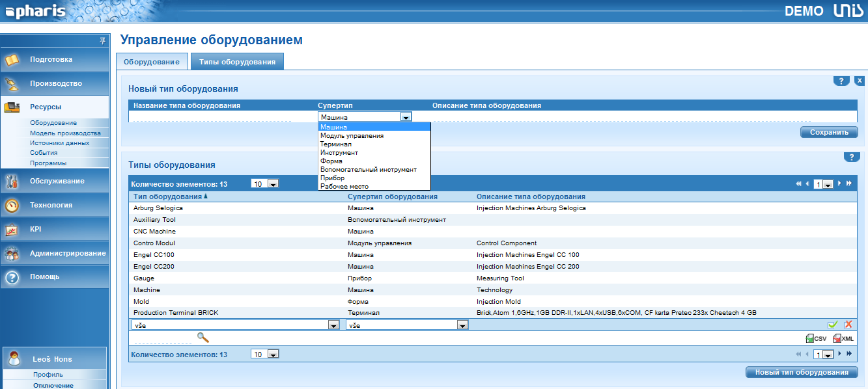Click the Подготовка book icon
This screenshot has width=868, height=389.
tap(12, 60)
